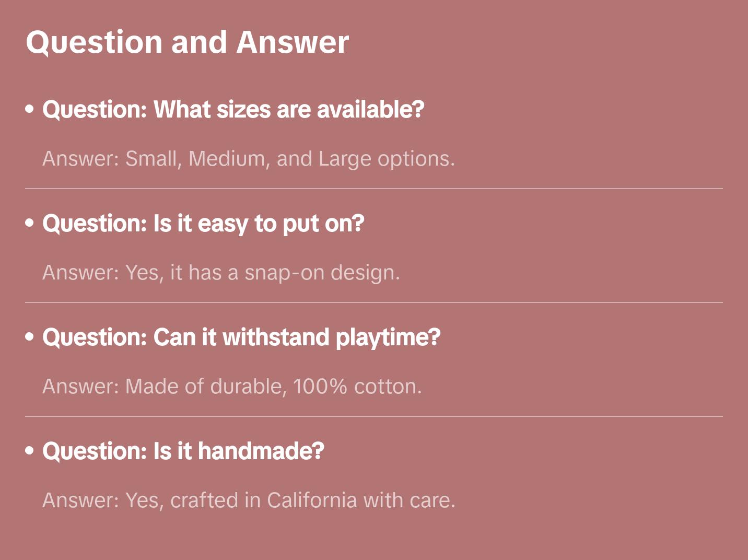The image size is (748, 560).
Task: Click bullet before 'Is it easy to put on?'
Action: click(x=30, y=224)
